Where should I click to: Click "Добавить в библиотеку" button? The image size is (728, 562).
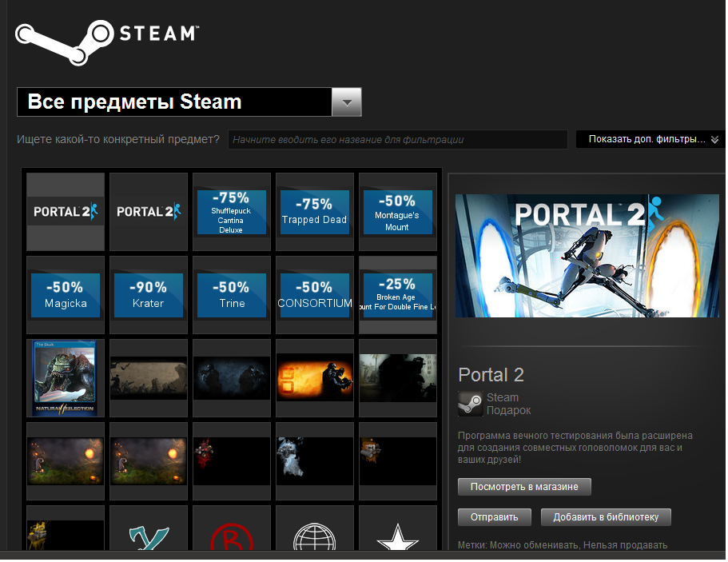[606, 517]
